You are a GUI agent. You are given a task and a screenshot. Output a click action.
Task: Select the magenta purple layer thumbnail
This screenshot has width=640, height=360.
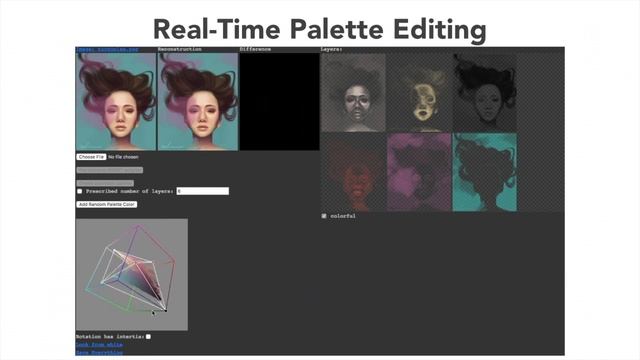click(x=419, y=172)
